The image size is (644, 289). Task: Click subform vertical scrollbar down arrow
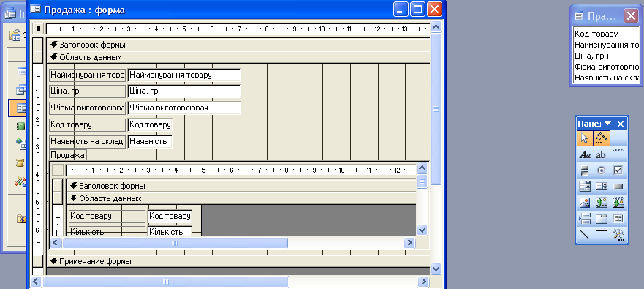coord(423,230)
